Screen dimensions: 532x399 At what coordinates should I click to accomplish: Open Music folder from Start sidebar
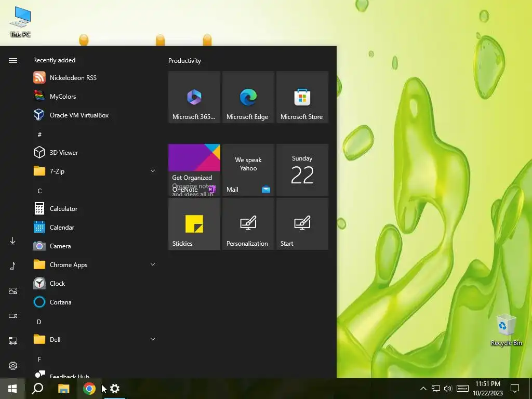13,266
